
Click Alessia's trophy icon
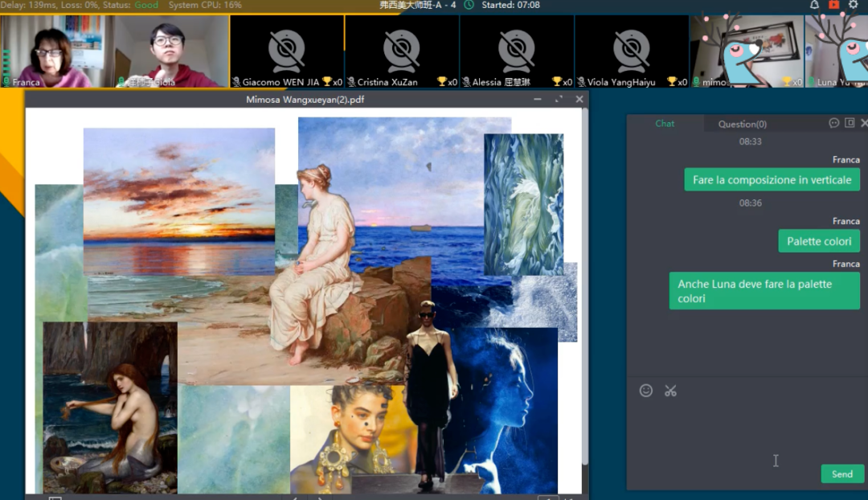coord(557,82)
